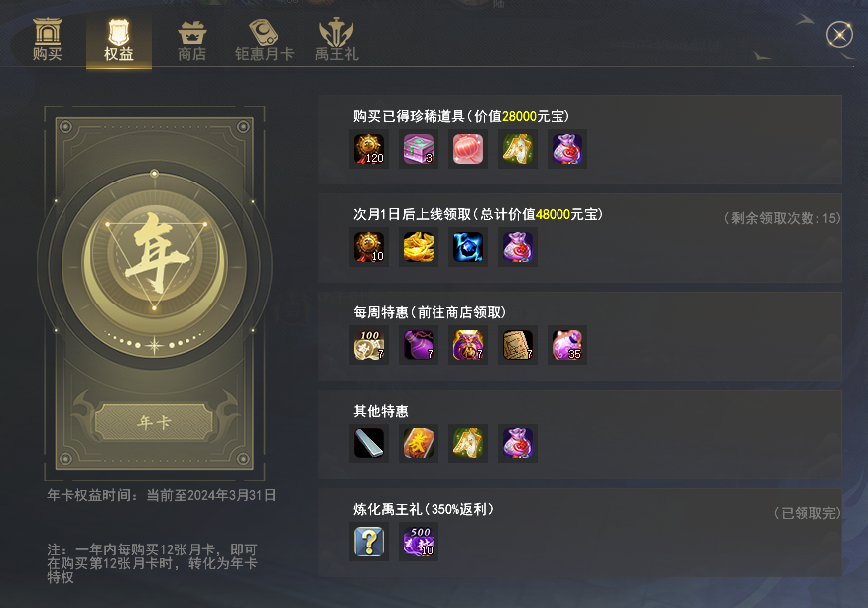Select the purple potion bottle icon
Viewport: 868px width, 608px height.
[x=419, y=345]
